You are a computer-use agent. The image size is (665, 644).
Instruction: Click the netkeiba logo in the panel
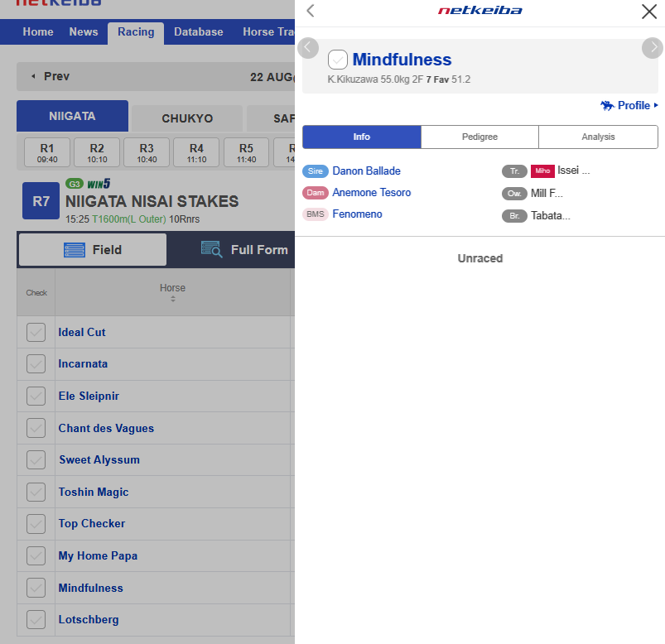(x=479, y=10)
